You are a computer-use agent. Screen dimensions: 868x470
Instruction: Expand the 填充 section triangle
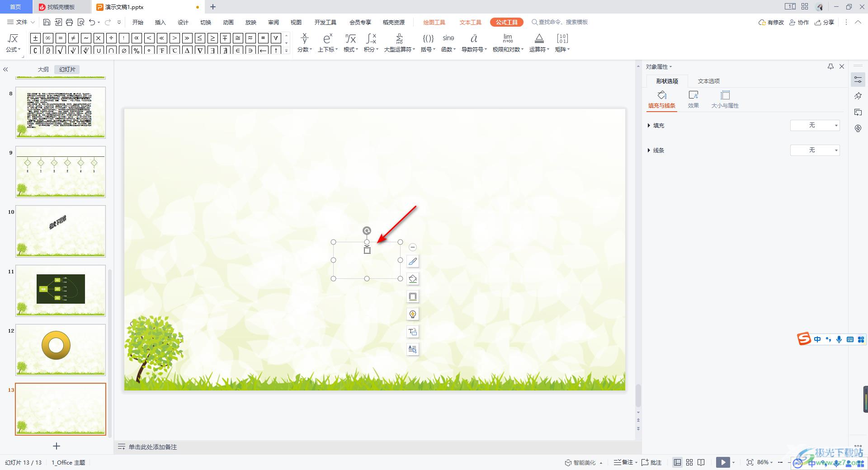[x=649, y=126]
